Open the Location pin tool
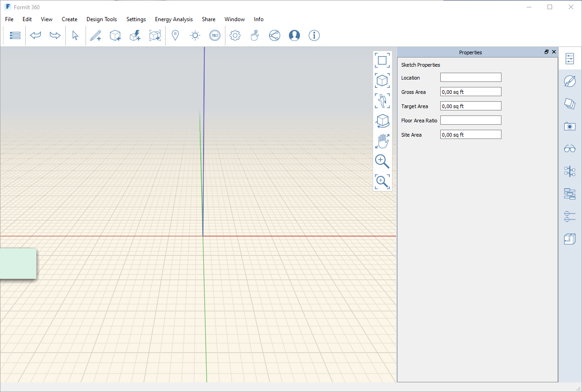This screenshot has width=582, height=392. [175, 35]
